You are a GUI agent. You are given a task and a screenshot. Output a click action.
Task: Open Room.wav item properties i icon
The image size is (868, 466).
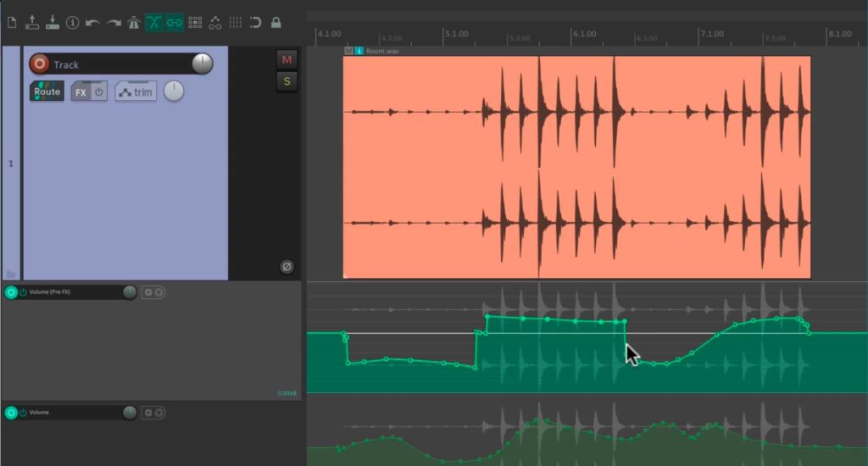[x=359, y=51]
